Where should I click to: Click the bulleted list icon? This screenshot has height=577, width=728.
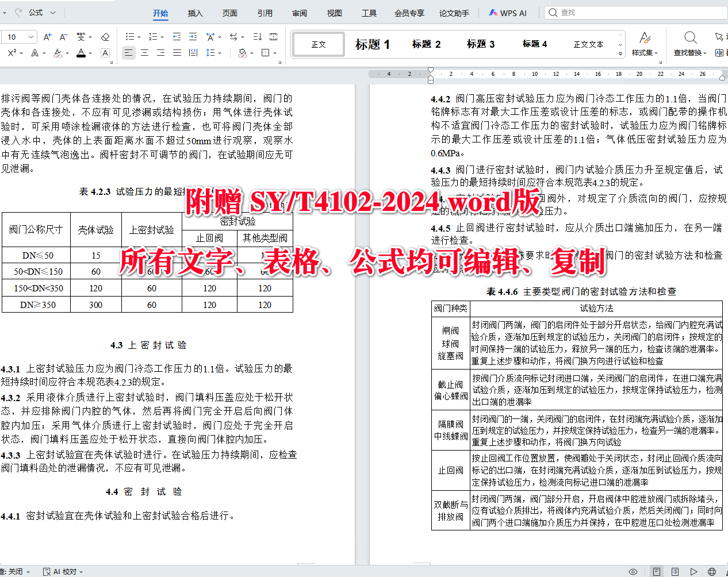point(130,37)
